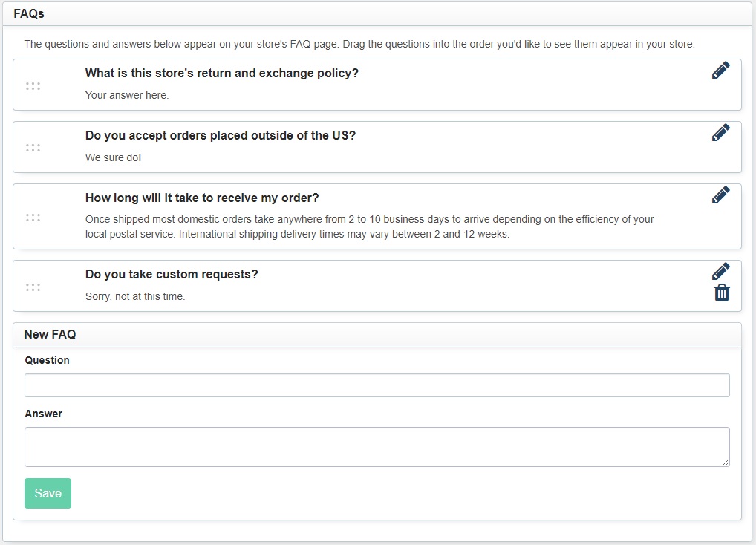This screenshot has height=545, width=756.
Task: Select the return and exchange policy question title
Action: [222, 73]
